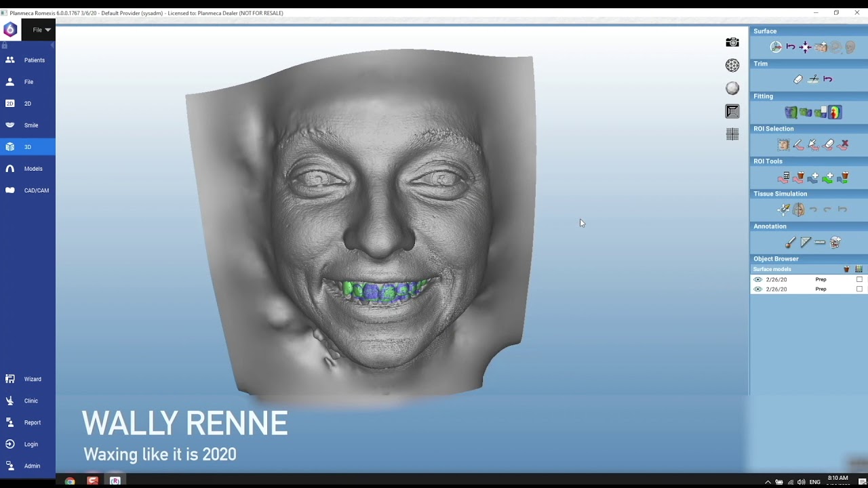The height and width of the screenshot is (488, 868).
Task: Select the ROI eraser tool
Action: click(x=828, y=144)
